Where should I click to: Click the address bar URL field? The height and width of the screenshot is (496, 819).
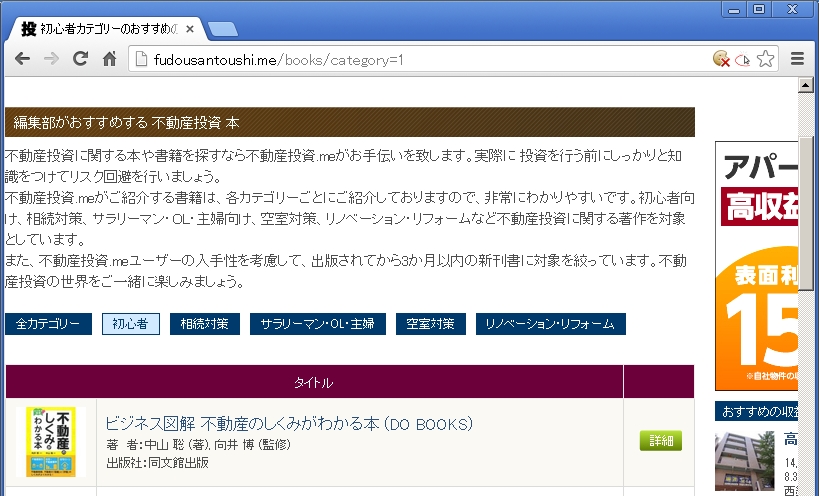[x=420, y=59]
